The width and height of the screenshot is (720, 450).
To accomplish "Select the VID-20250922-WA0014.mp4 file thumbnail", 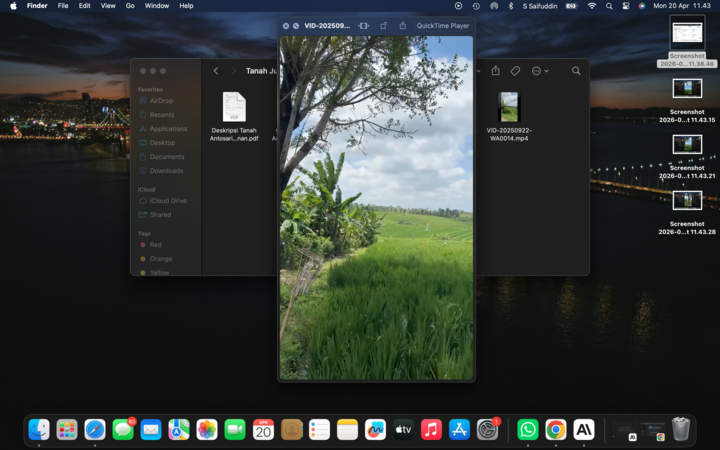I will 509,107.
